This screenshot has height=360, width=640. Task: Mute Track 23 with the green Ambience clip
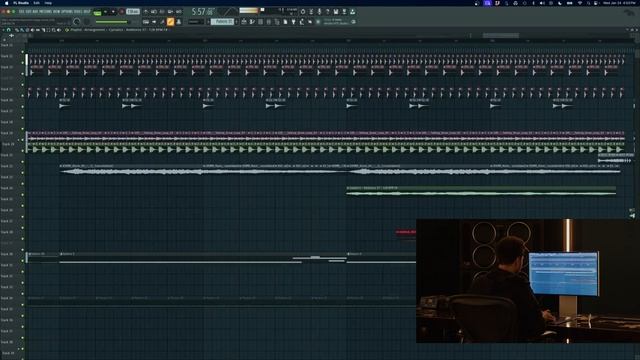click(x=22, y=195)
